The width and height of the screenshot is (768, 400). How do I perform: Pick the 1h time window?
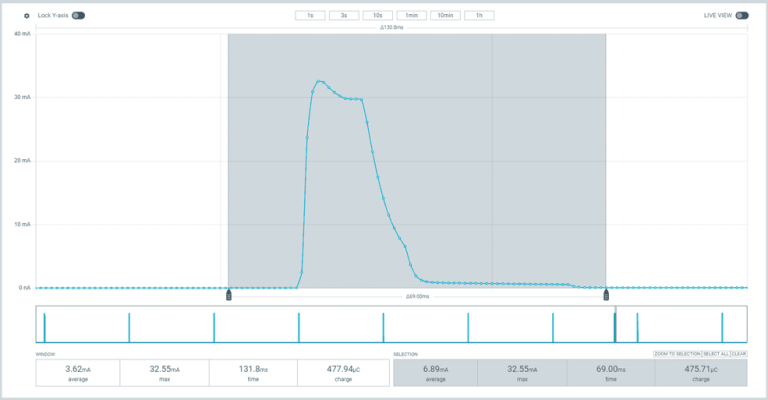pyautogui.click(x=481, y=16)
